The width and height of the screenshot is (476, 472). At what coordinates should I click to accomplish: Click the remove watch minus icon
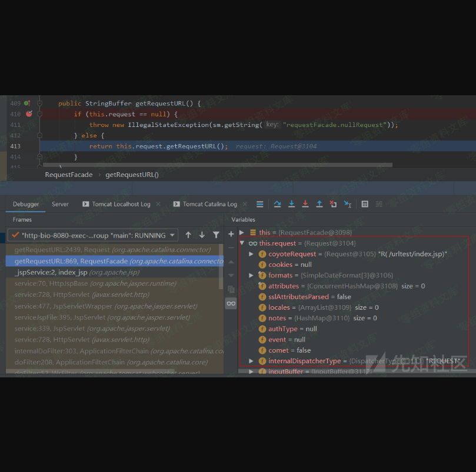click(231, 248)
